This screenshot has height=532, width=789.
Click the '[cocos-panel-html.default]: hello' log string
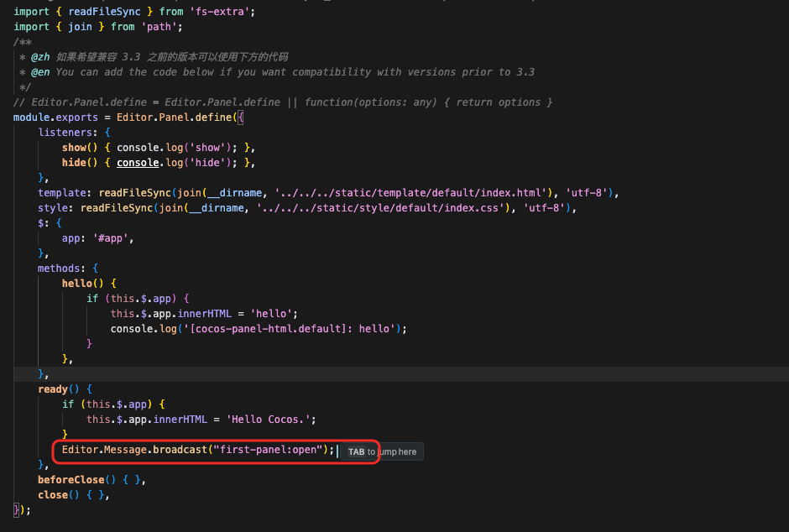290,328
